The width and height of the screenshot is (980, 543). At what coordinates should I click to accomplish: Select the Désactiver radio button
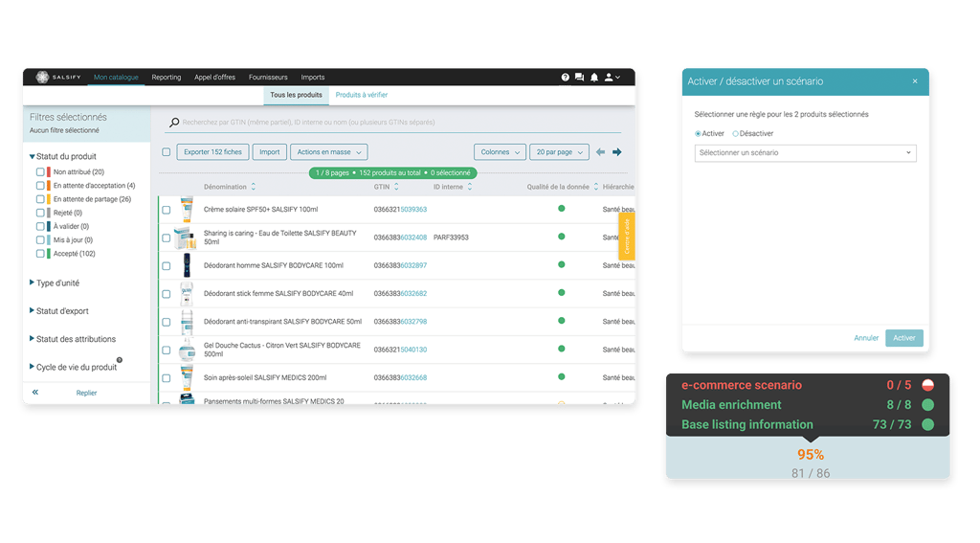click(x=735, y=134)
